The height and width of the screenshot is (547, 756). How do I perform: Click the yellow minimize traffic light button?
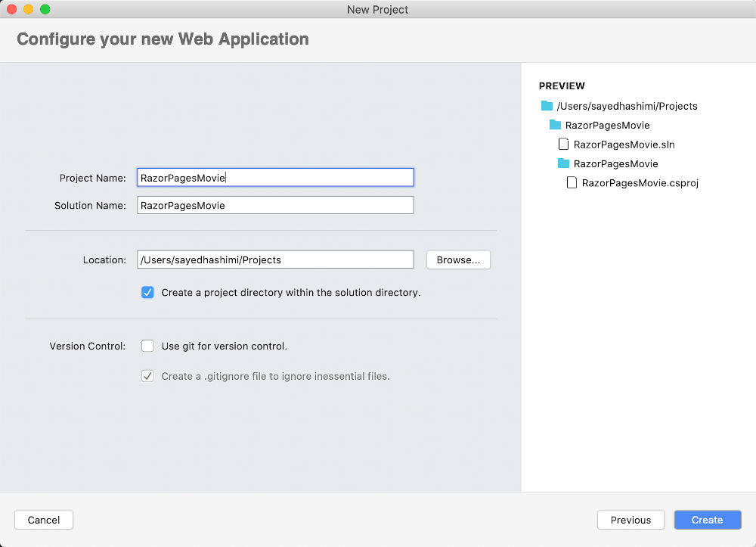click(x=28, y=9)
